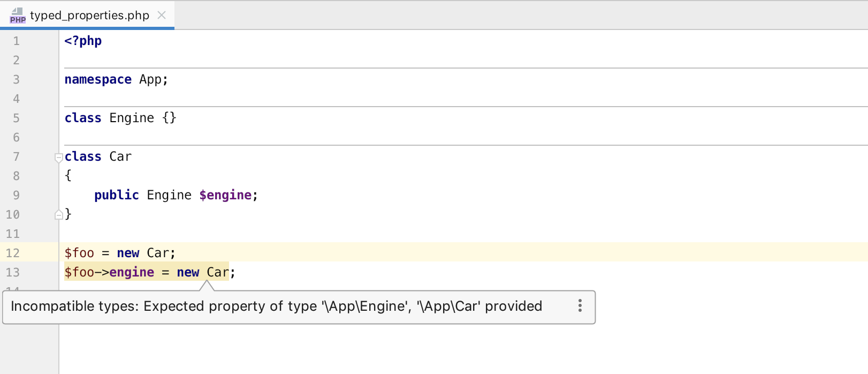Click the incompatible types error message

pyautogui.click(x=276, y=306)
